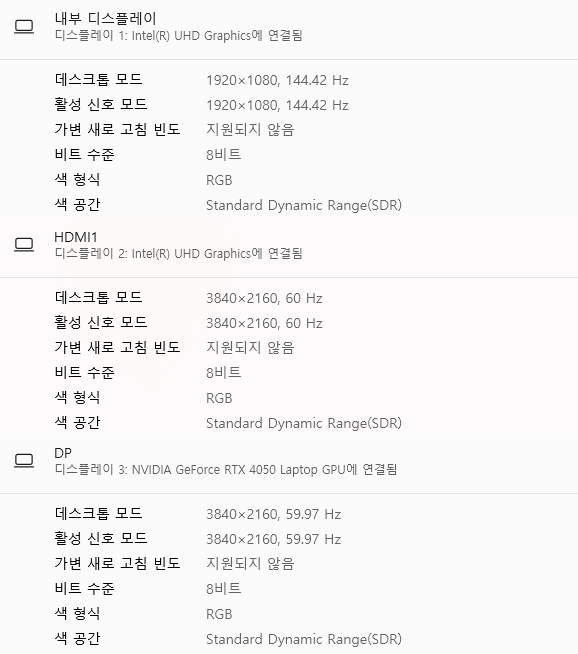Click the HDMI1 display monitor icon
Viewport: 578px width, 654px height.
[24, 244]
